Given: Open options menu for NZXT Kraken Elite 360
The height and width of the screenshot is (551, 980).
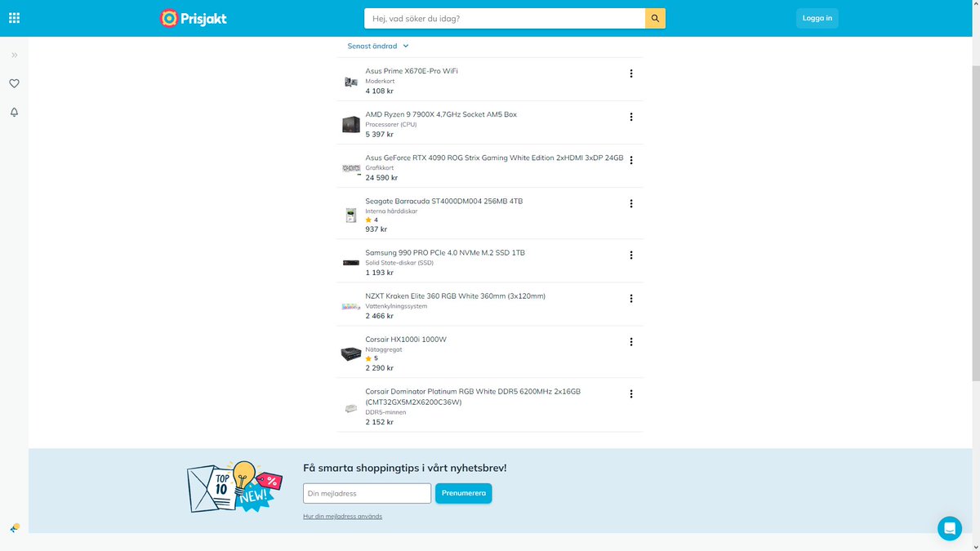Looking at the screenshot, I should click(631, 298).
